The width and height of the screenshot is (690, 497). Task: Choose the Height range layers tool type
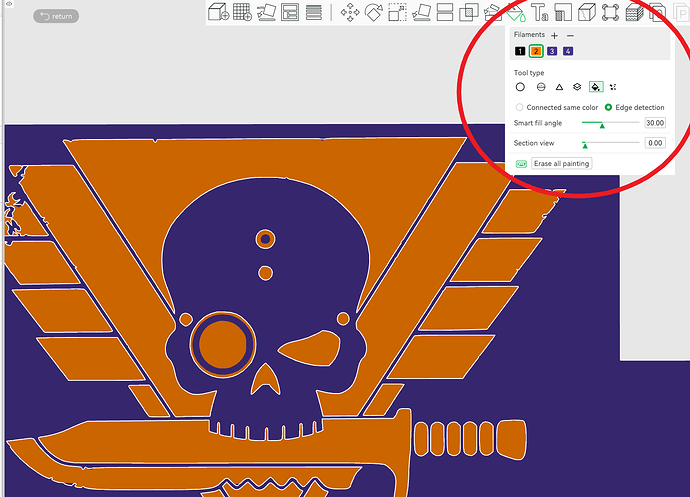coord(577,87)
